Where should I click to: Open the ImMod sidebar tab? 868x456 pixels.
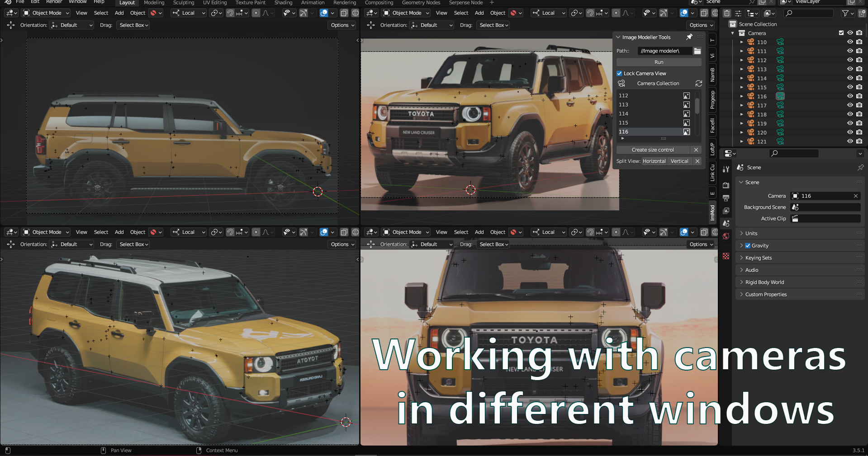[711, 211]
